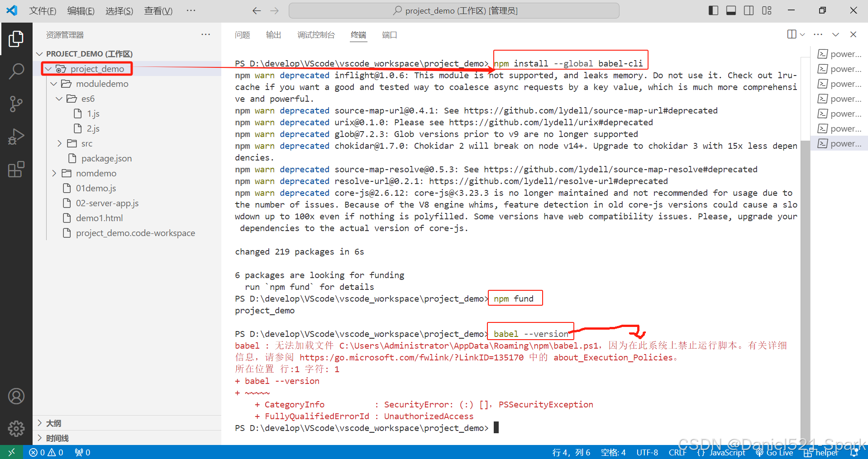This screenshot has height=459, width=868.
Task: Expand the 时间线 timeline section
Action: 127,438
